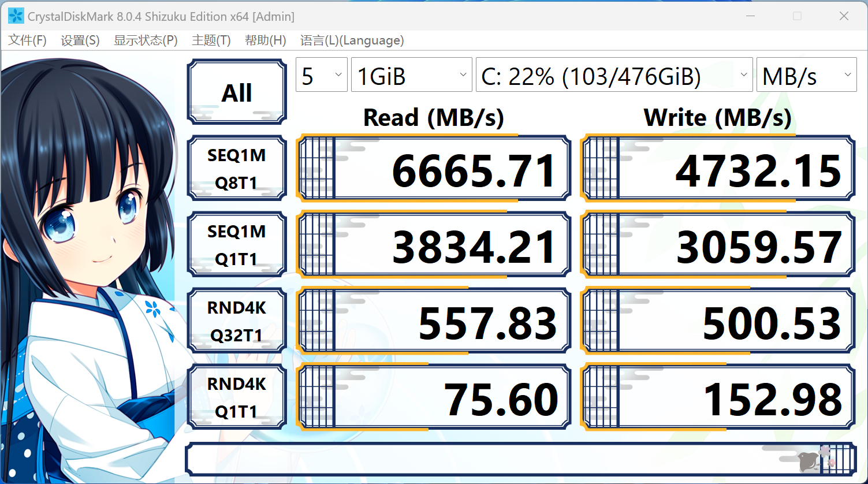
Task: Change units via the MB/s dropdown
Action: click(x=806, y=74)
